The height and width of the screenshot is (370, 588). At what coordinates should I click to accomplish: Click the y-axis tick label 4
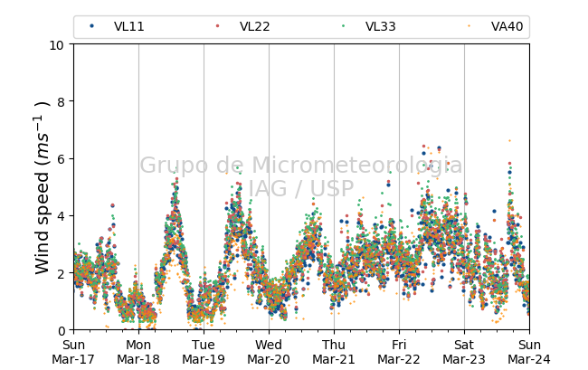[62, 216]
